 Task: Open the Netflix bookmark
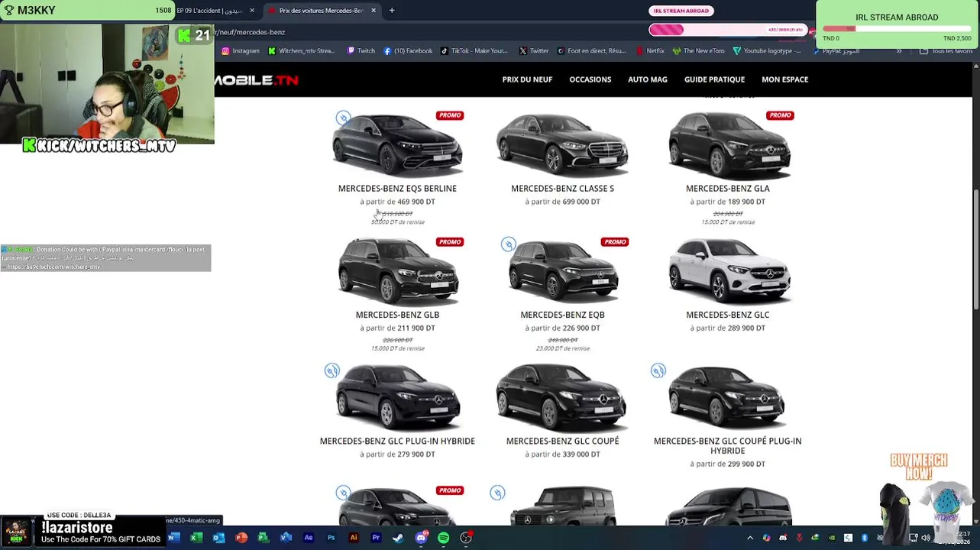(650, 51)
